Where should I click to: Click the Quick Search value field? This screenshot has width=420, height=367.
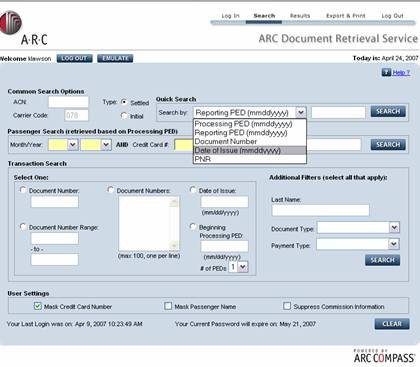[x=338, y=112]
